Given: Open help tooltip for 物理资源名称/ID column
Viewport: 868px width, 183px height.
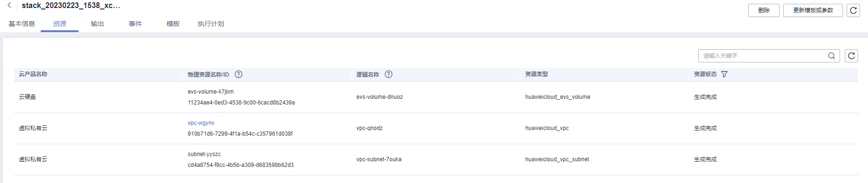Looking at the screenshot, I should (239, 74).
